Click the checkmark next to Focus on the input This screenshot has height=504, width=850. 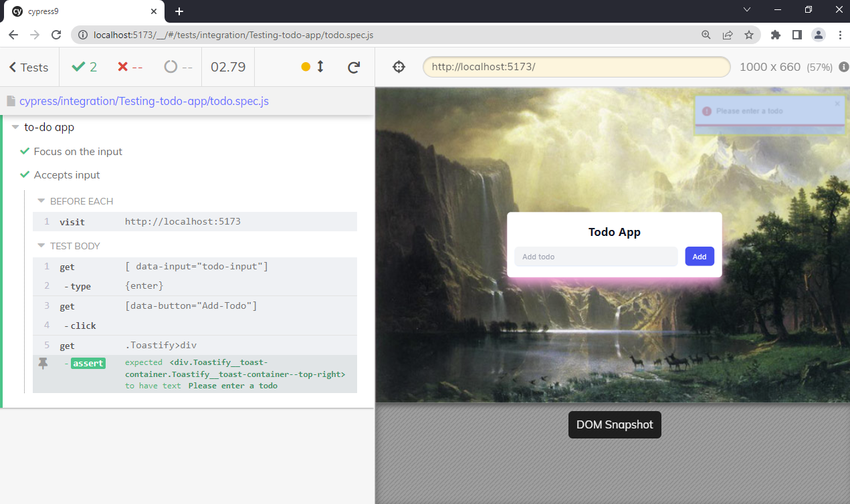25,151
